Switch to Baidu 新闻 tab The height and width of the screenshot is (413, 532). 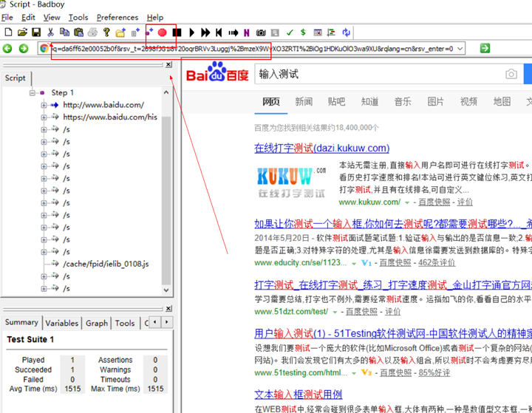click(x=304, y=101)
